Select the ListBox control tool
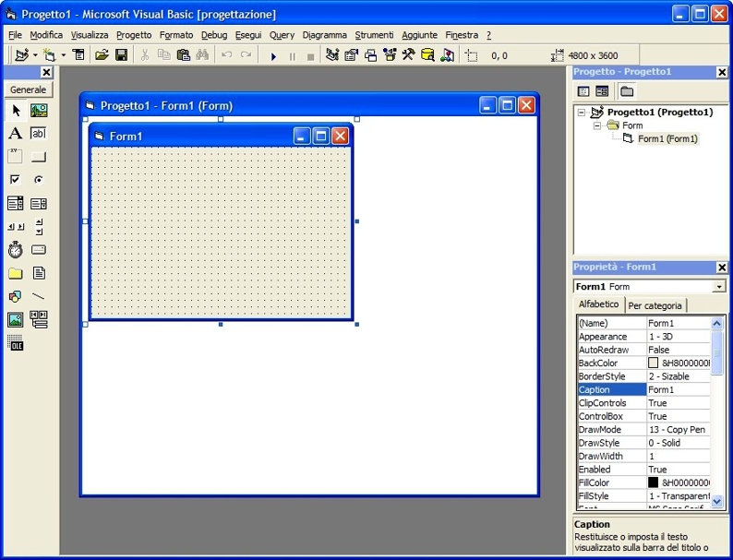The width and height of the screenshot is (733, 560). tap(39, 203)
